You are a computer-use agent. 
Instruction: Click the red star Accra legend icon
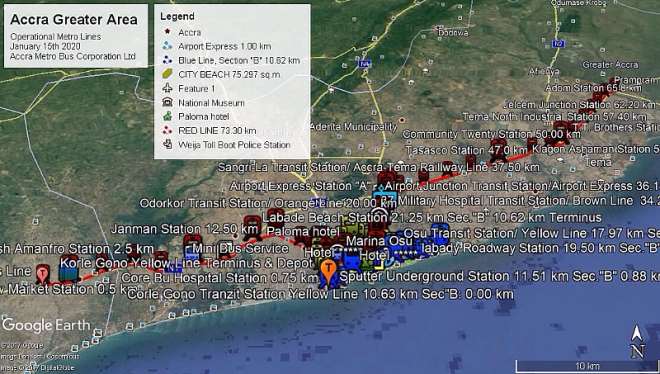(x=167, y=32)
